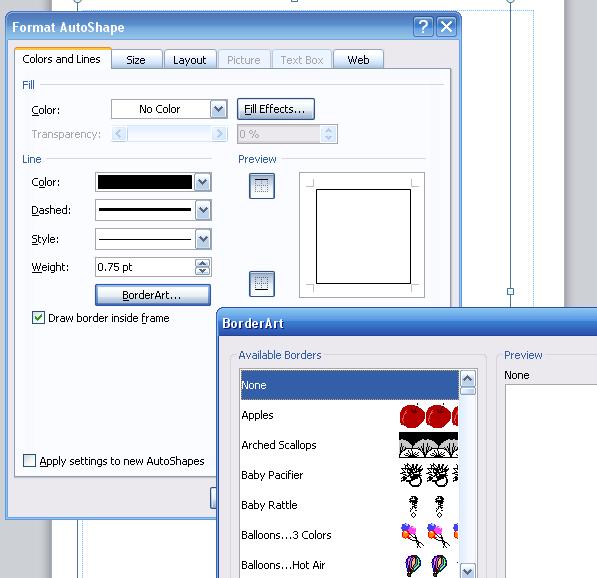
Task: Open the Layout tab
Action: pos(190,60)
